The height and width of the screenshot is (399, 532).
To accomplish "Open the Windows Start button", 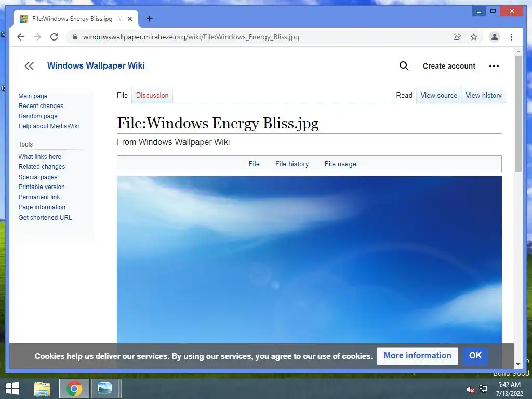I will [12, 389].
